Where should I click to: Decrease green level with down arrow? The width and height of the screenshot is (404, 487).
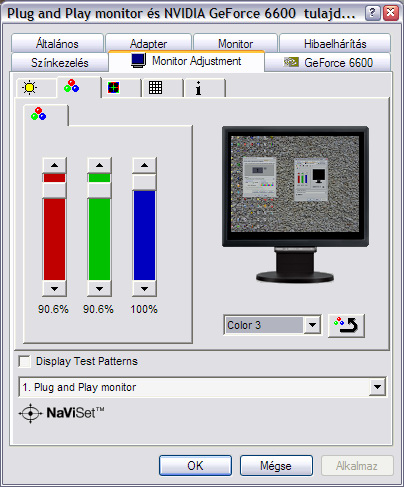pyautogui.click(x=99, y=289)
